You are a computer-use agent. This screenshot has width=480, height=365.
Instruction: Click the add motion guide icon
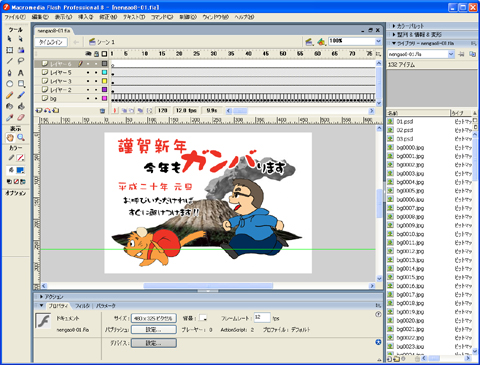pos(47,110)
